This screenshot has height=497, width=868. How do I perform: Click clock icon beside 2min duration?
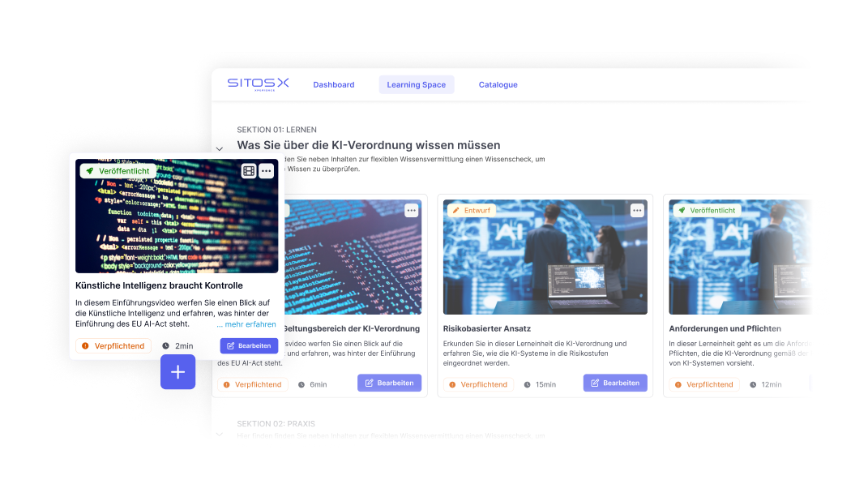click(166, 346)
